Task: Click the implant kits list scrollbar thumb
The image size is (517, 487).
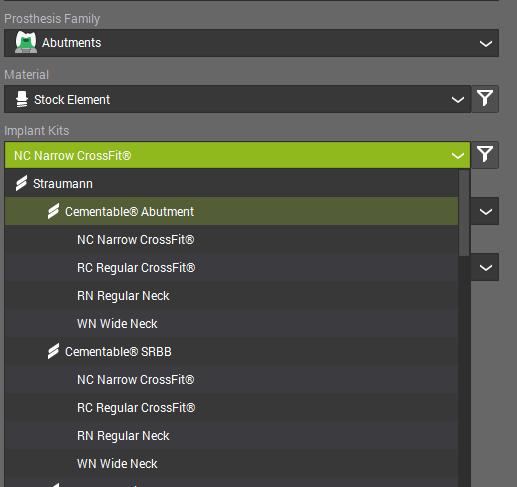Action: [x=464, y=213]
